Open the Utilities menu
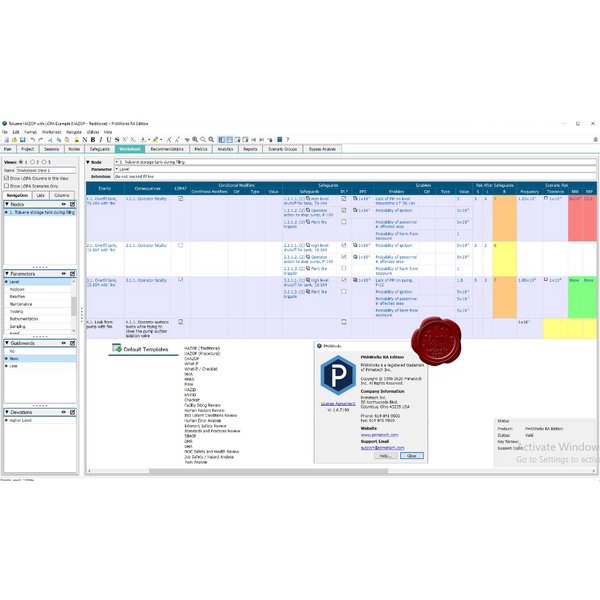Screen dimensions: 600x600 [92, 131]
